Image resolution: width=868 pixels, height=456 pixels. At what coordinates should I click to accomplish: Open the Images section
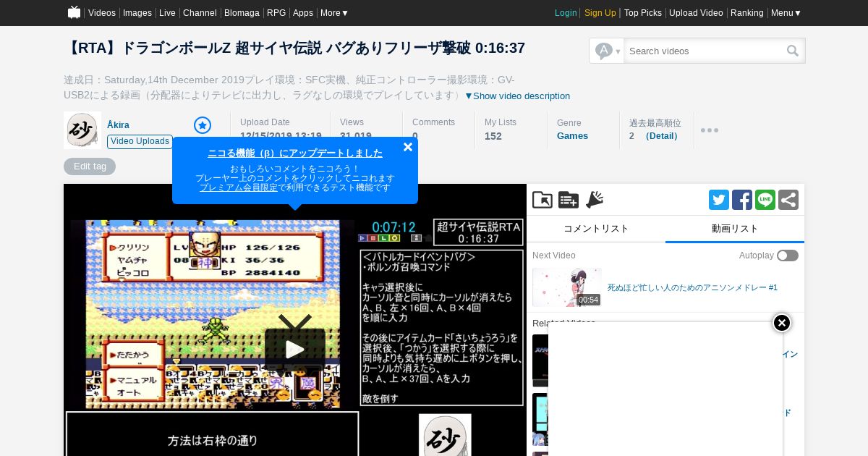[137, 13]
